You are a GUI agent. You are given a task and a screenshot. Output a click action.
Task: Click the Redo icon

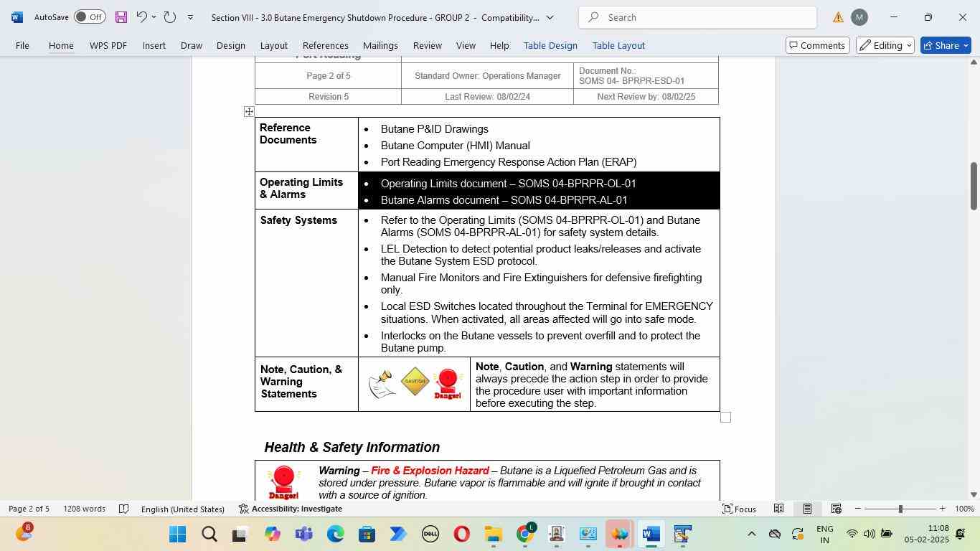170,17
